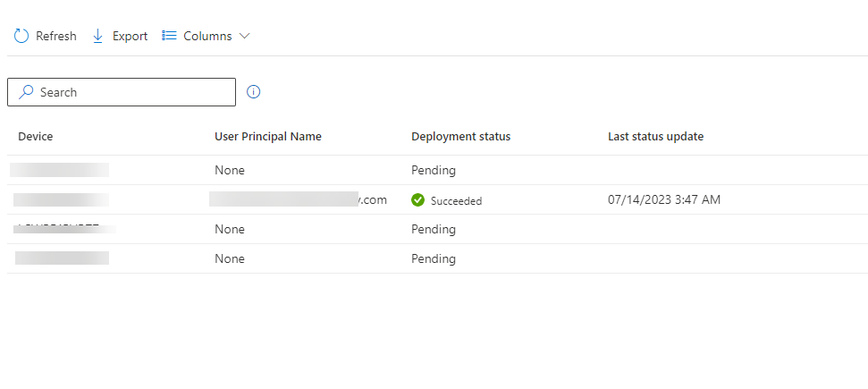Click the Export button label
868x389 pixels.
131,36
